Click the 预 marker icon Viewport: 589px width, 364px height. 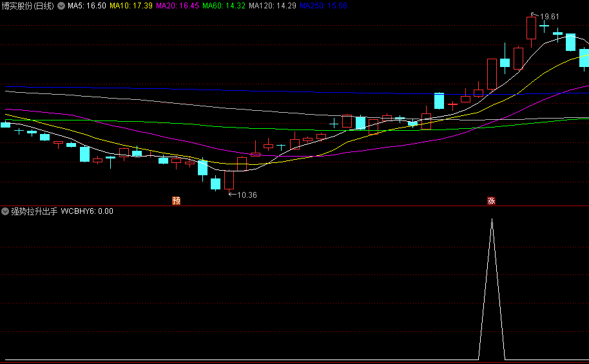[x=176, y=200]
